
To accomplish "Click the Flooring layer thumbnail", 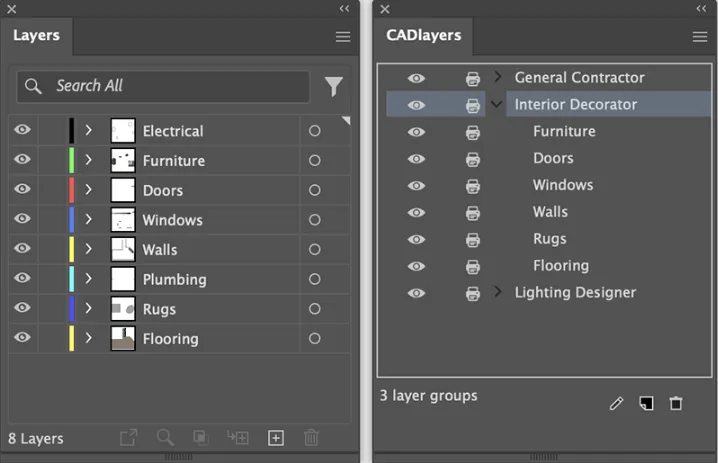I will 123,338.
